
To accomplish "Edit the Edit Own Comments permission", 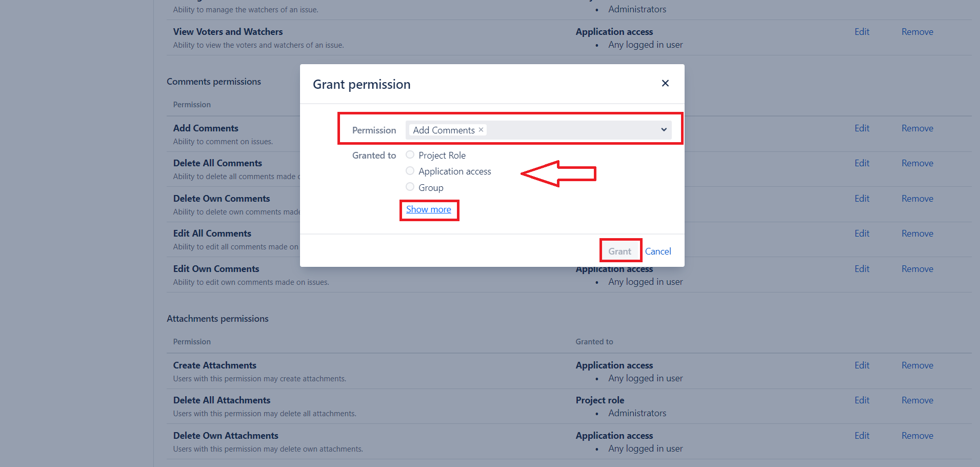I will pyautogui.click(x=862, y=269).
